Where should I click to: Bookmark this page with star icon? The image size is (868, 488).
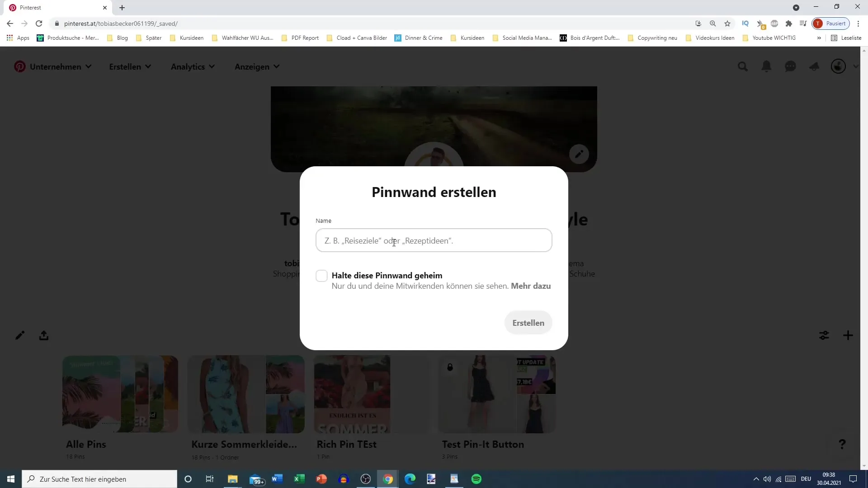(727, 23)
